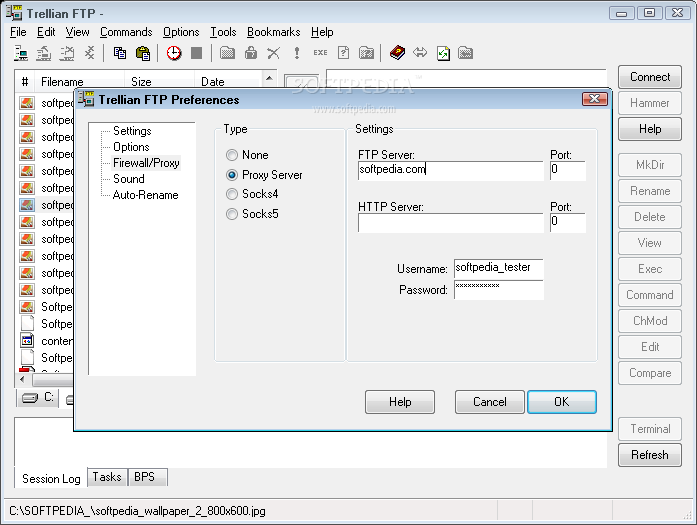Click the Filename column header
Screen dimensions: 697x525
[x=79, y=81]
